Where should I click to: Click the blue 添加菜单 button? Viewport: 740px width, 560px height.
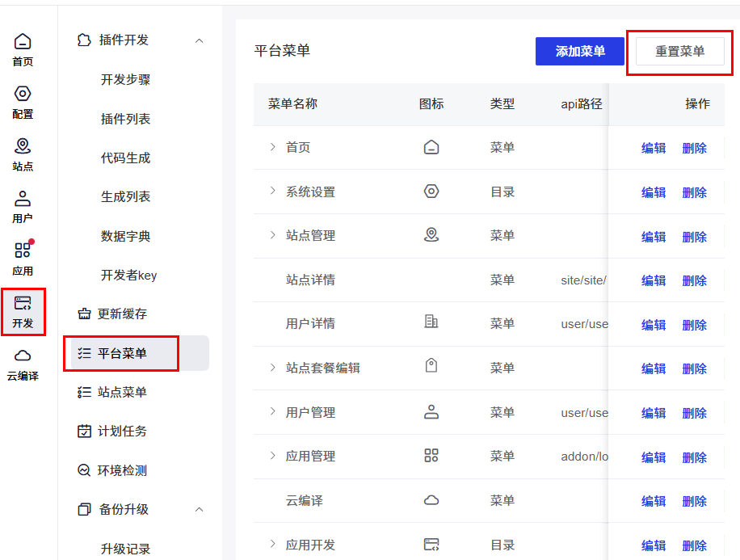pyautogui.click(x=579, y=51)
